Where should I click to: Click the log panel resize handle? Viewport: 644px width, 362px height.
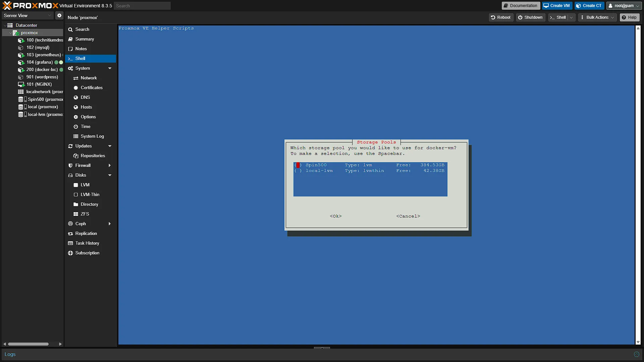(x=322, y=348)
